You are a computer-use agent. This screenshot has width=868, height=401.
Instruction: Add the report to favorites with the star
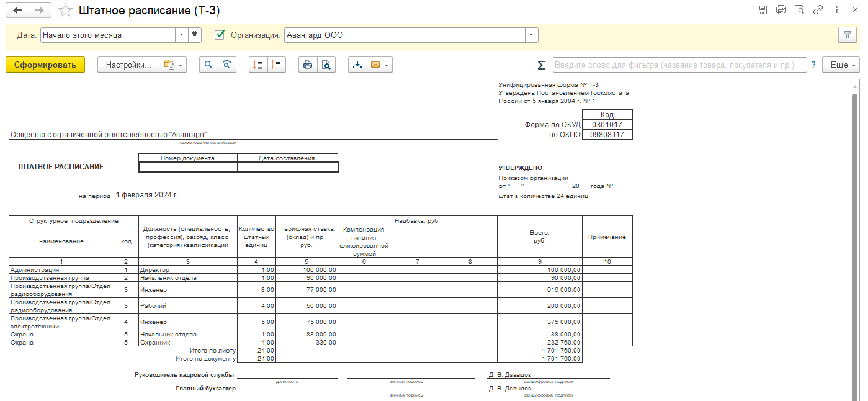(65, 11)
